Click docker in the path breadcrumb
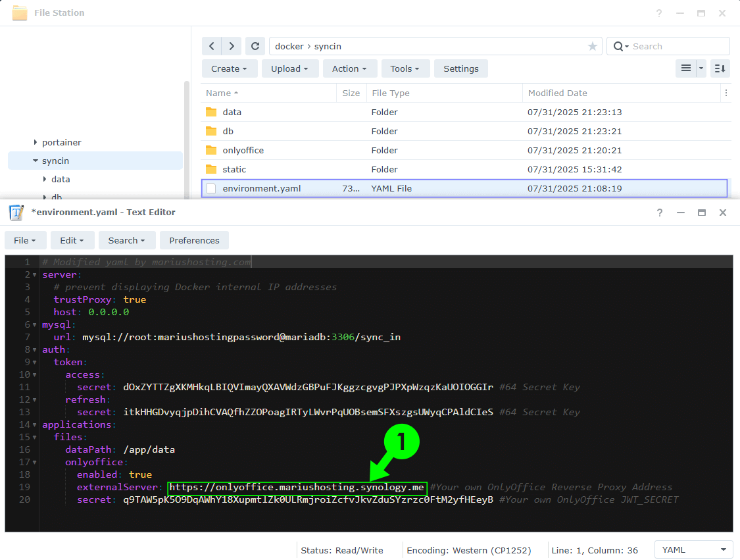The image size is (740, 560). 289,46
